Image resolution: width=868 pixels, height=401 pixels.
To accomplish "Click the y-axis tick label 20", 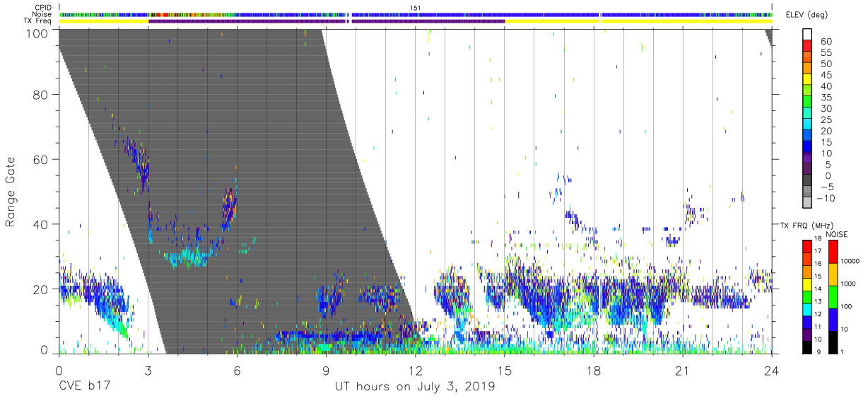I will (40, 289).
